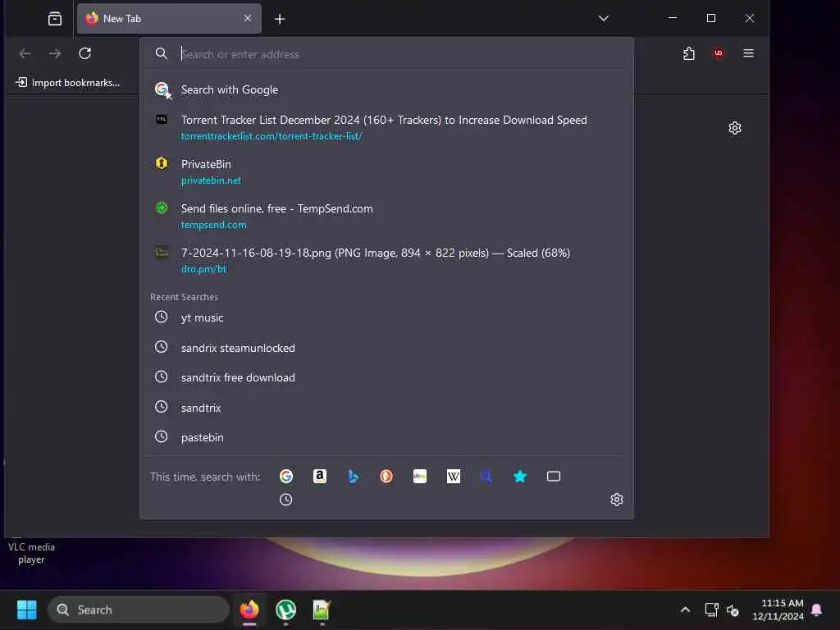The image size is (840, 630).
Task: Click Import bookmarks button
Action: 68,83
